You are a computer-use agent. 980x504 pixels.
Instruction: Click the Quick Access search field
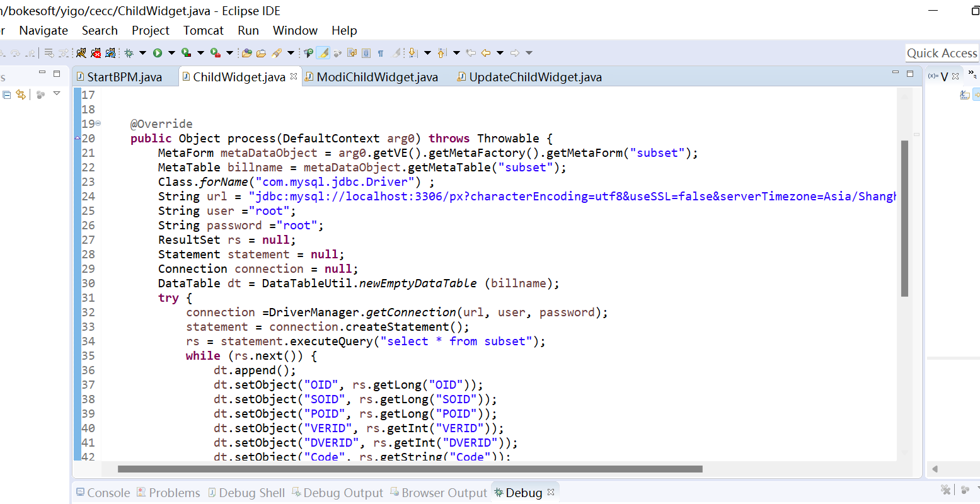pos(942,54)
